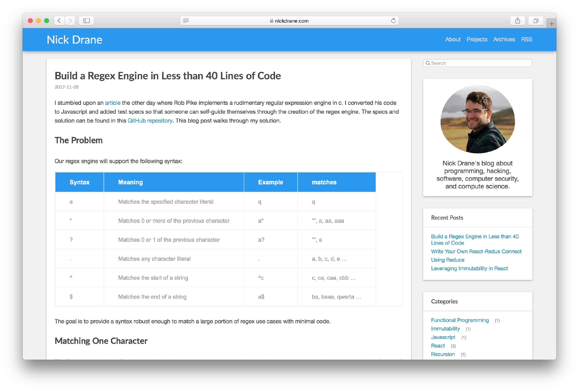Open the GitHub repository link
The width and height of the screenshot is (579, 392).
[x=150, y=121]
